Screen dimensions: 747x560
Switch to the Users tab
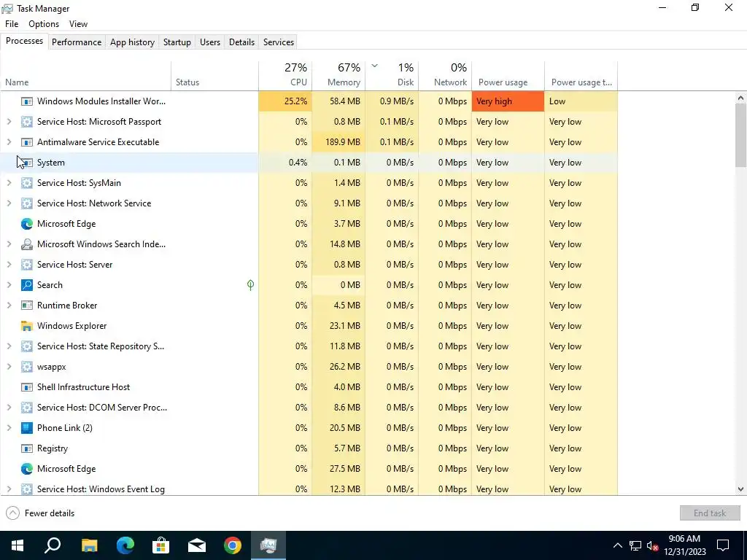coord(210,42)
